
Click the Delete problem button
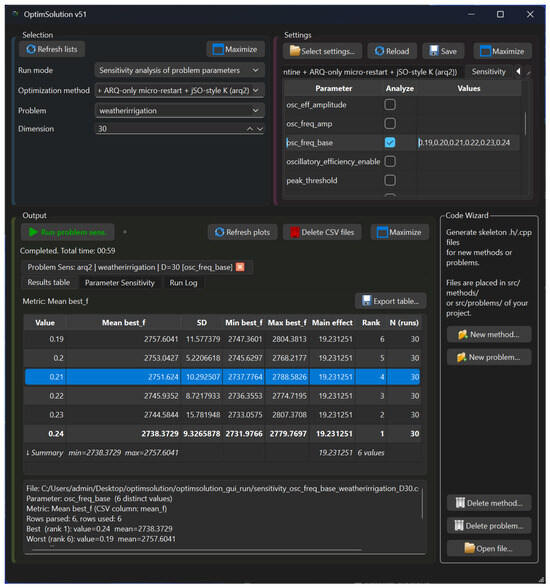tap(489, 526)
